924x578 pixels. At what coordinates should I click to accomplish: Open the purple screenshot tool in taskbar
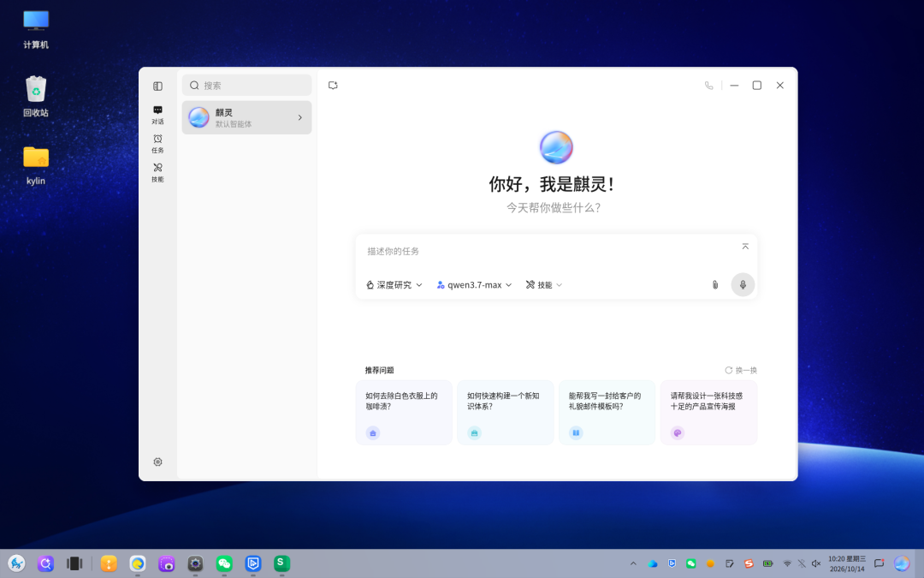pos(166,563)
